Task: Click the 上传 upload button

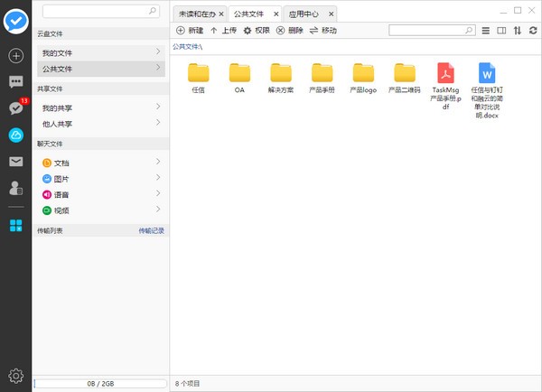Action: [x=223, y=31]
